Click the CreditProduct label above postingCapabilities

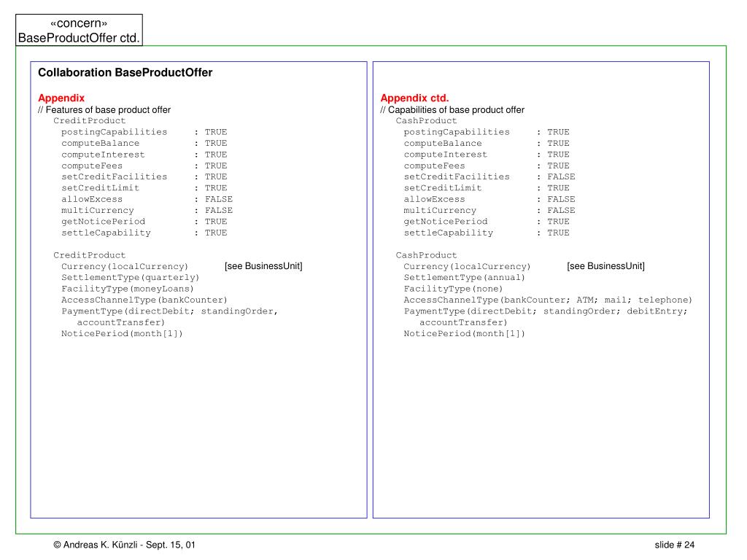pyautogui.click(x=90, y=121)
